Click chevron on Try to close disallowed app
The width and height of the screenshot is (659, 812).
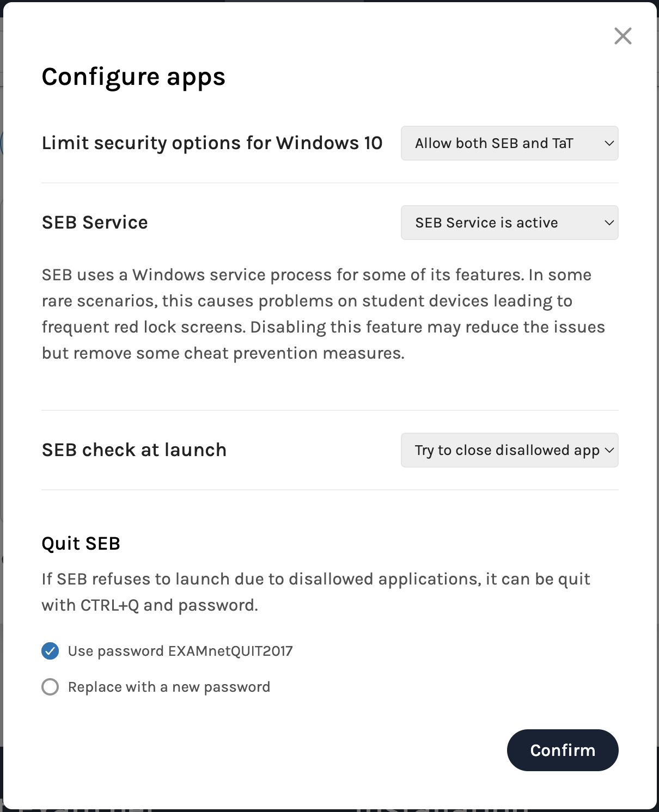coord(609,450)
